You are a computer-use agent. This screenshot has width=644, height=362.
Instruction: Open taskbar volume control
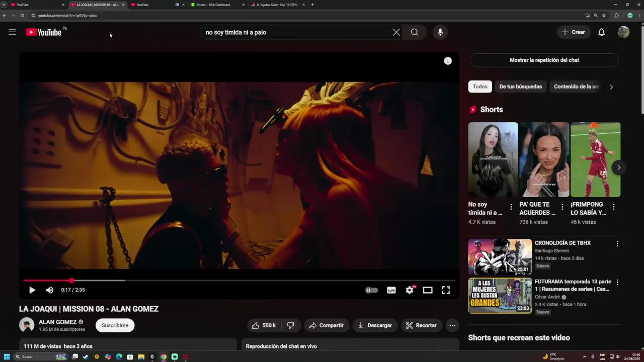tap(617, 357)
